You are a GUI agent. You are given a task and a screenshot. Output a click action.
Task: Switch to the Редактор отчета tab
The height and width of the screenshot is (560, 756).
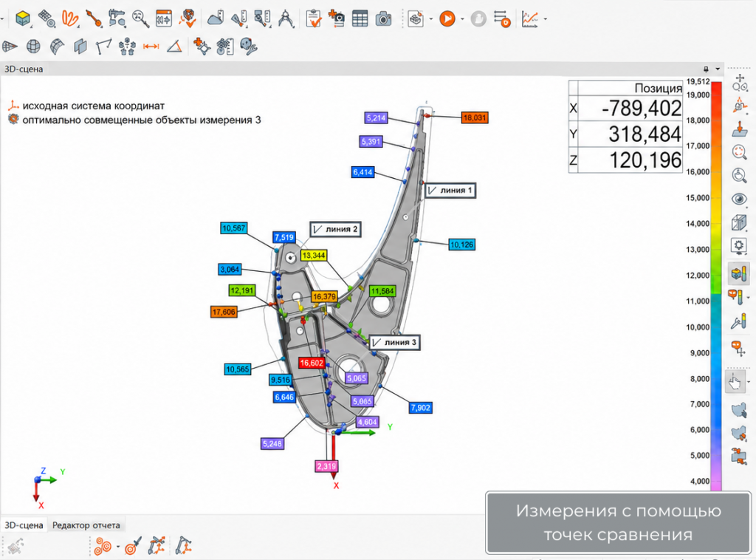pos(86,525)
